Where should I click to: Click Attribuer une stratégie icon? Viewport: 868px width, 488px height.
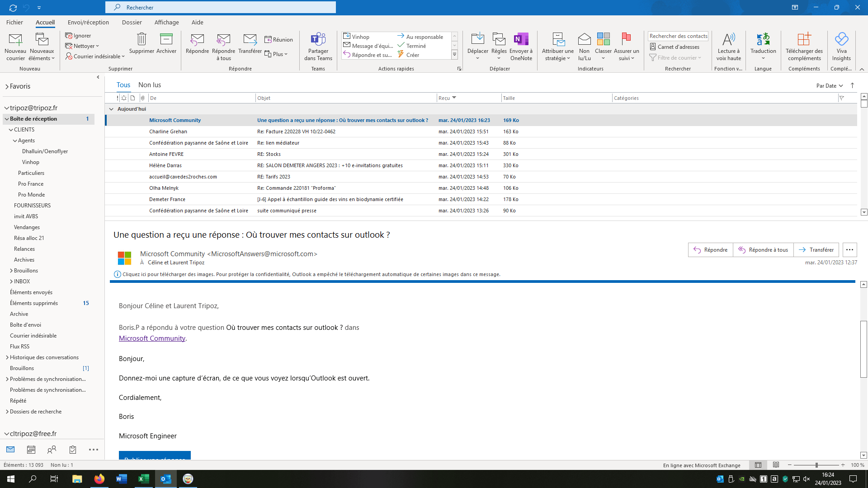[x=558, y=39]
